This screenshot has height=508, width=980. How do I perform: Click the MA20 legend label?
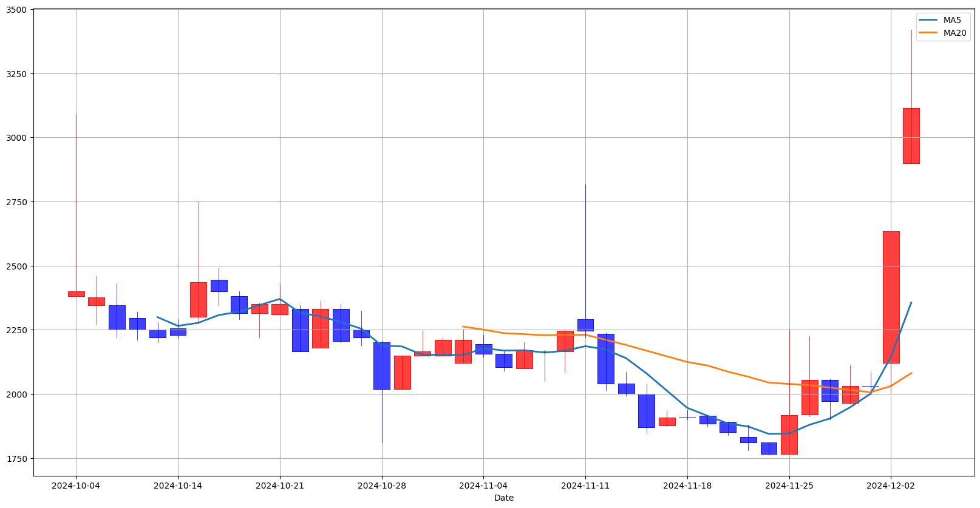click(954, 33)
